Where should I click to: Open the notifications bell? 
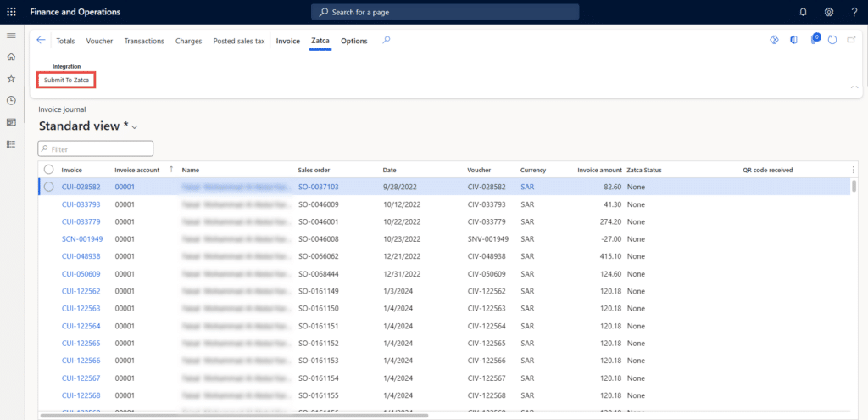[804, 12]
